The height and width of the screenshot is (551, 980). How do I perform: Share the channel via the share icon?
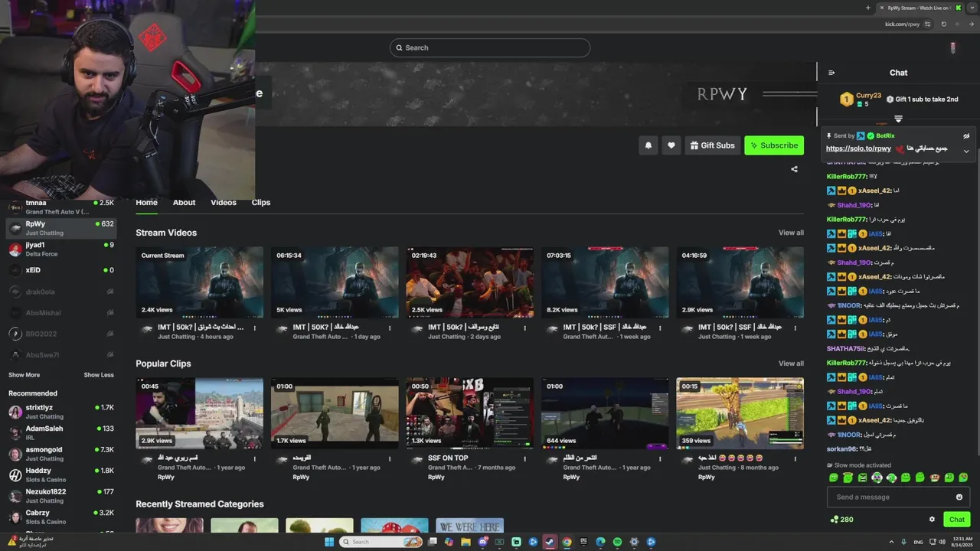[794, 169]
